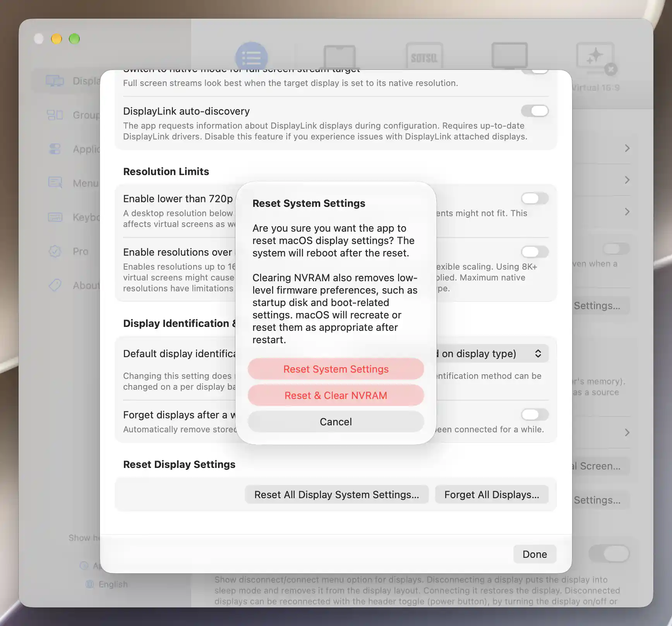This screenshot has width=672, height=626.
Task: Choose Reset & Clear NVRAM option
Action: tap(336, 396)
